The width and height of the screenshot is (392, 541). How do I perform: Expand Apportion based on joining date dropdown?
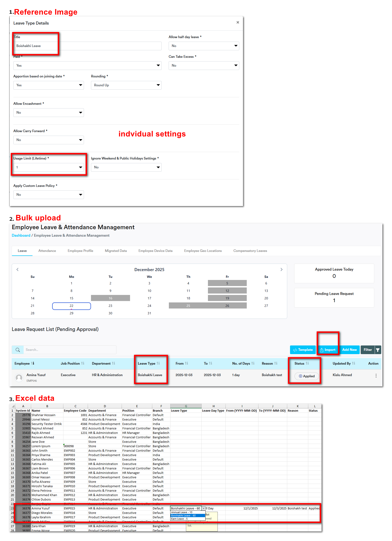click(x=48, y=85)
